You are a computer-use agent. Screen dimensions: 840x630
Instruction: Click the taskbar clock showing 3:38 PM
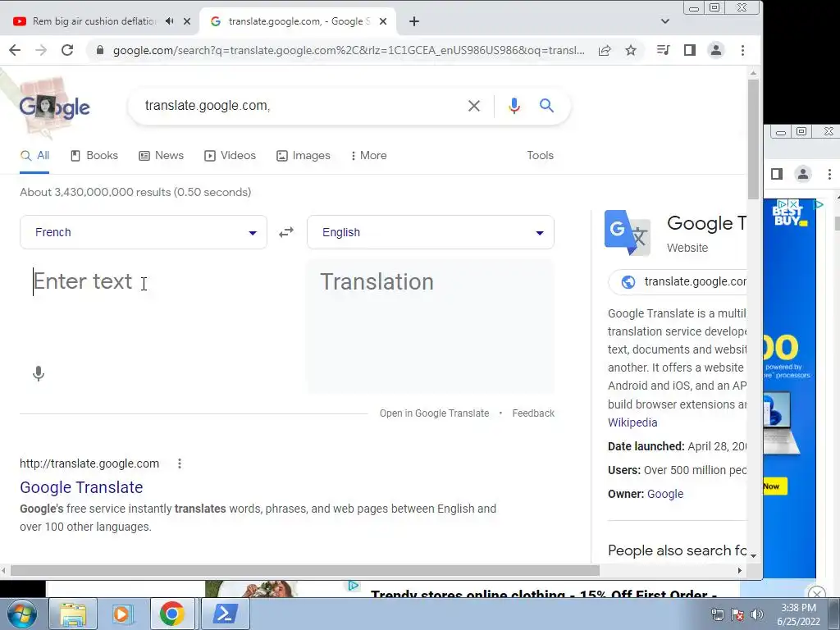click(798, 614)
